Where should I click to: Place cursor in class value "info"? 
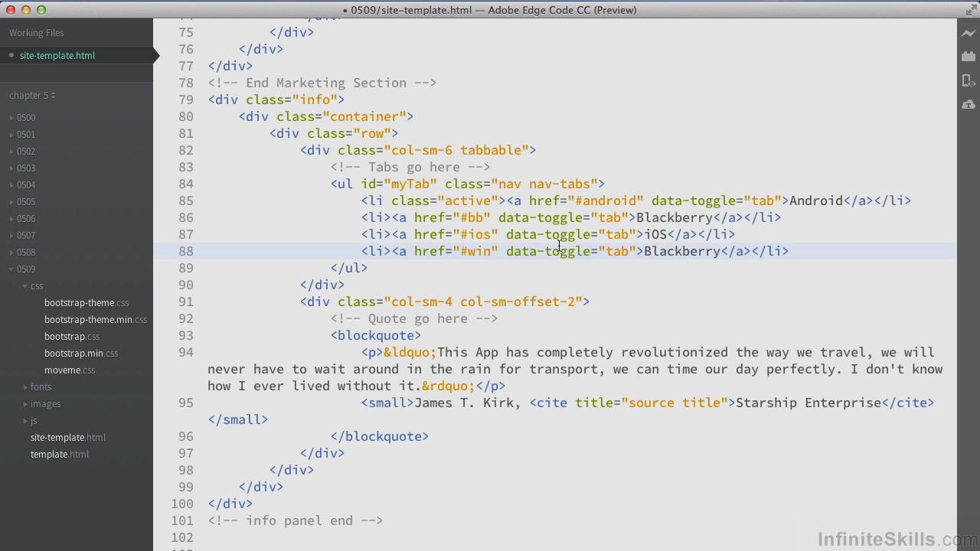315,99
